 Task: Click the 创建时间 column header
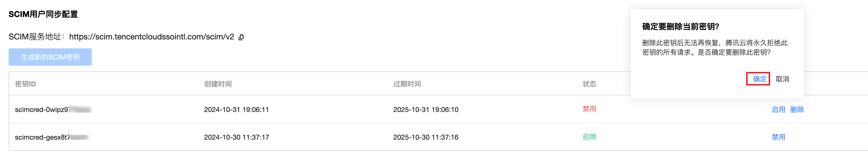pos(218,84)
